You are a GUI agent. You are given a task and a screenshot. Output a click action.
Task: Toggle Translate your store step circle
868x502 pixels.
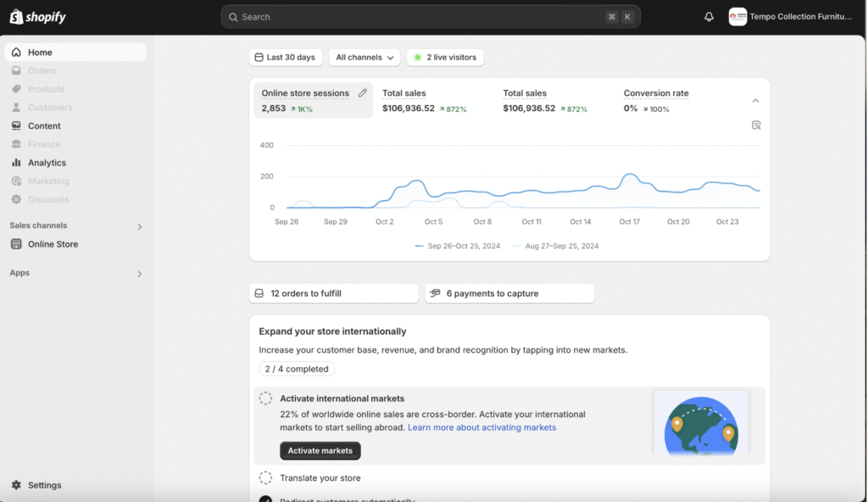pyautogui.click(x=265, y=477)
